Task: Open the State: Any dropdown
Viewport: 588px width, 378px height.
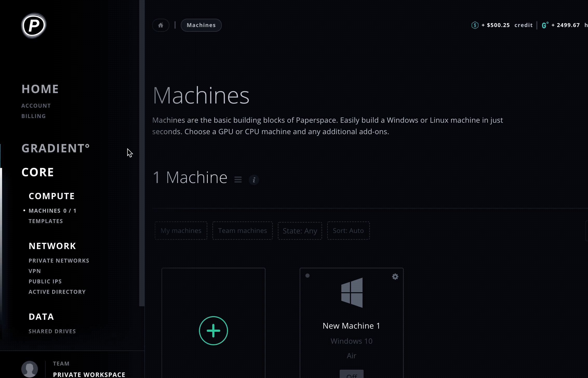Action: 300,231
